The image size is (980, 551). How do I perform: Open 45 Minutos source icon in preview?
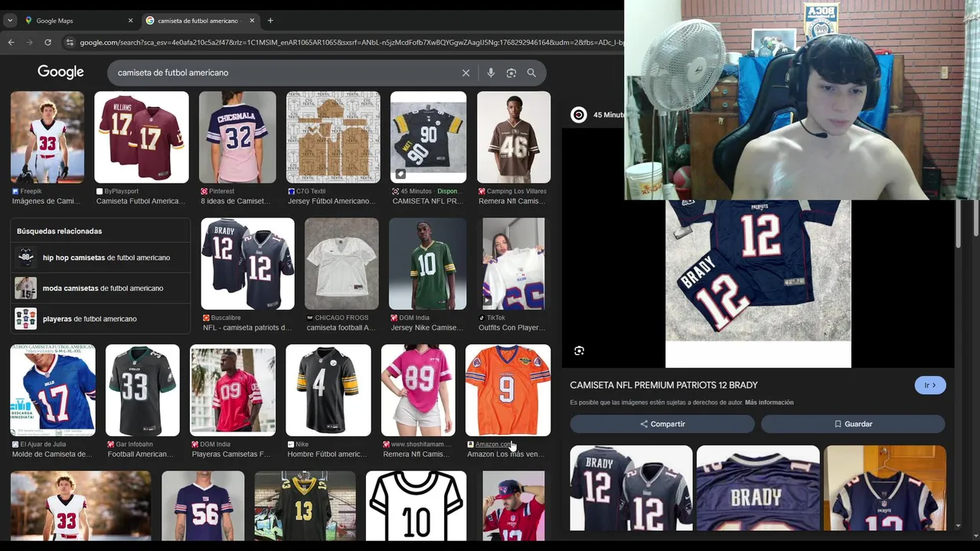point(579,115)
